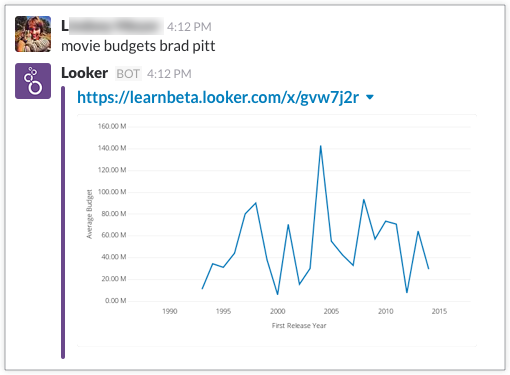This screenshot has width=510, height=375.
Task: Click the 4:12 PM timestamp on Looker message
Action: [169, 74]
